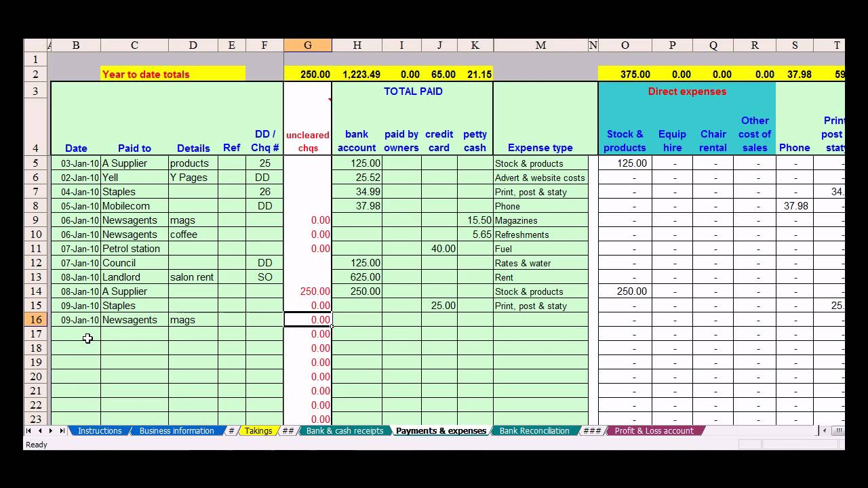
Task: Select the Business information tab
Action: [176, 430]
